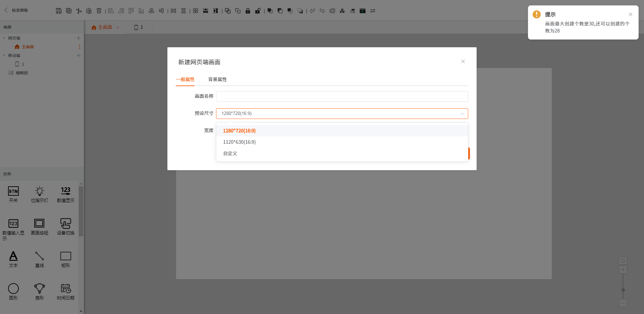Click the vertical center align icon

[161, 11]
